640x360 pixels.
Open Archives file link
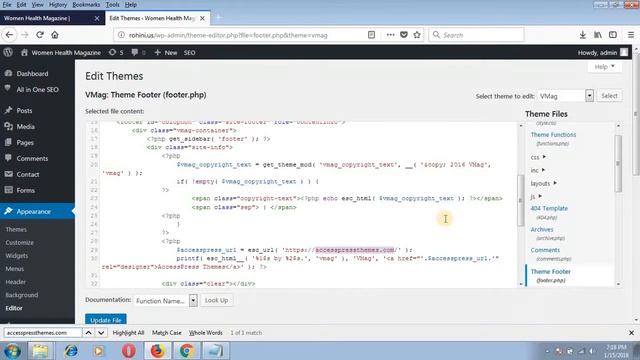point(542,229)
